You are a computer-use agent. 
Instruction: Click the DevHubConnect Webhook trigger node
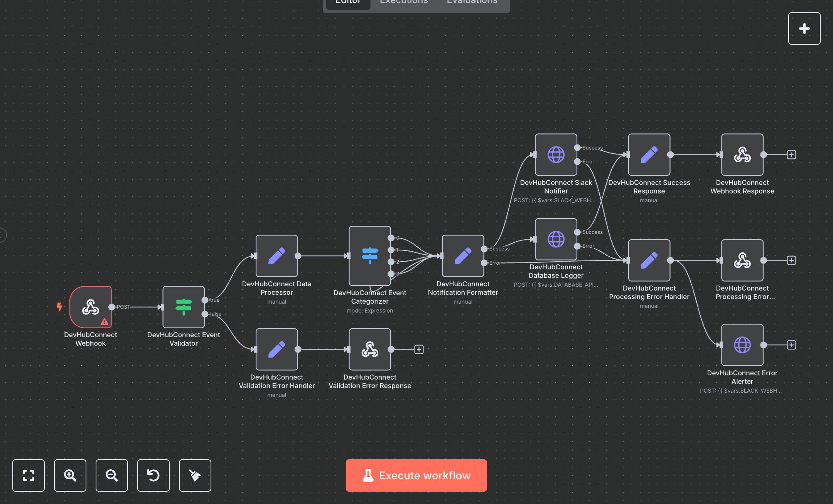[x=90, y=307]
